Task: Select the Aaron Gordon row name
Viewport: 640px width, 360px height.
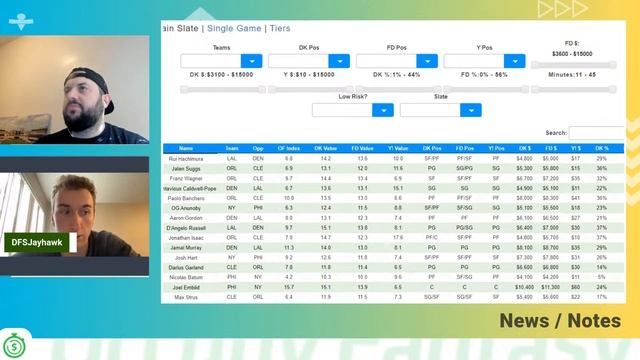Action: 186,218
